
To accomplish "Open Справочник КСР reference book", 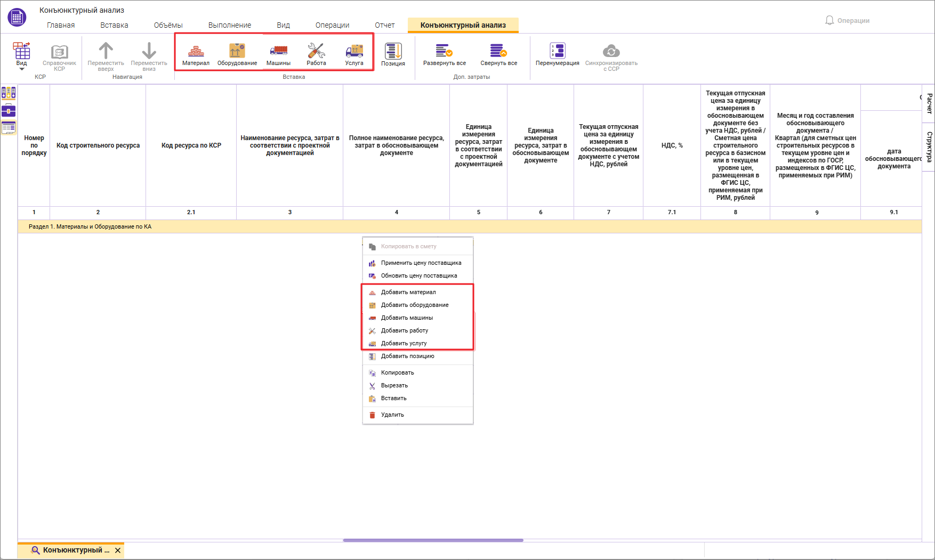I will (59, 58).
